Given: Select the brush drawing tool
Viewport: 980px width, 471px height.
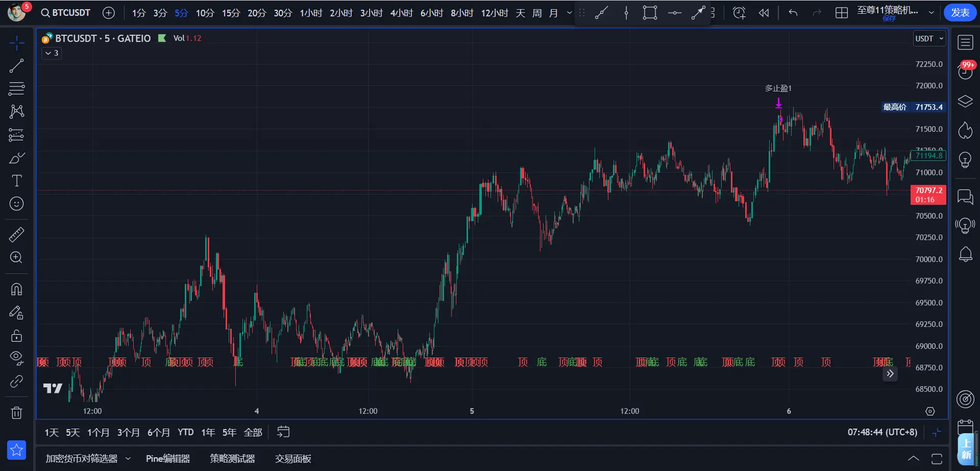Looking at the screenshot, I should 16,158.
